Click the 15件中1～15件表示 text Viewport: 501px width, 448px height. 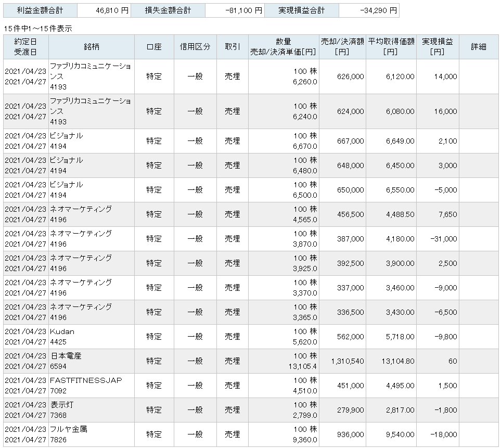pos(37,29)
